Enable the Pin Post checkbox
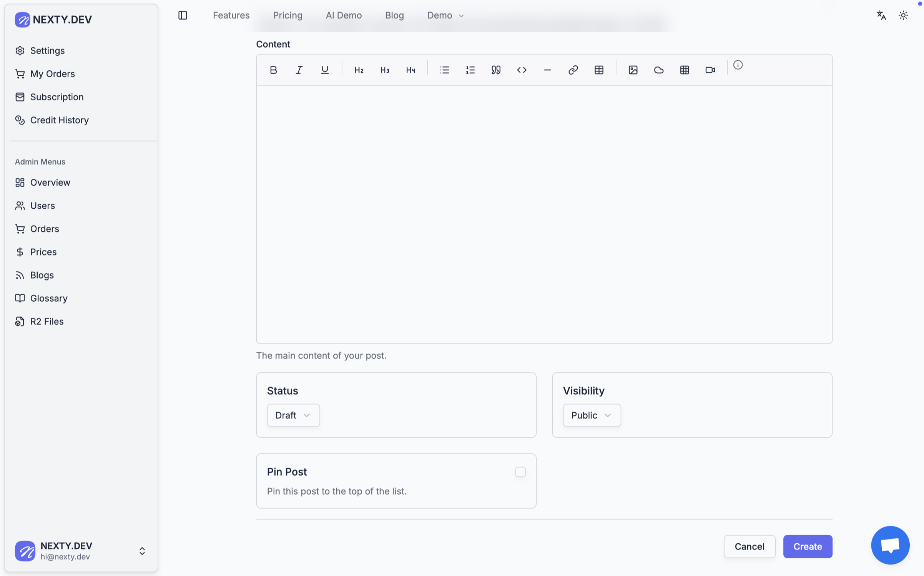Screen dimensions: 924x576 tap(520, 471)
